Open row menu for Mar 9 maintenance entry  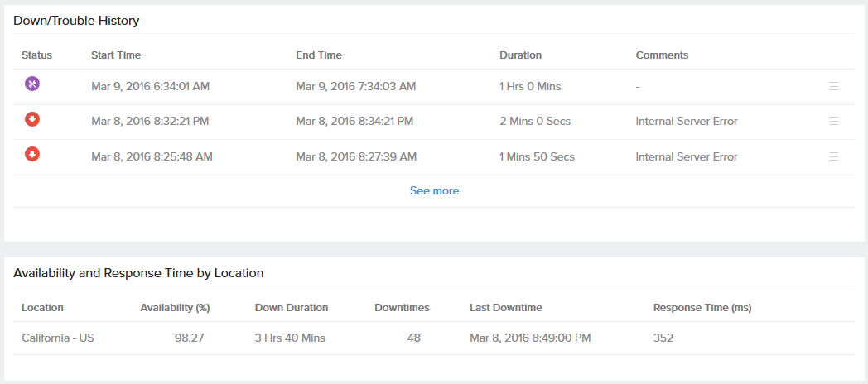click(x=833, y=86)
